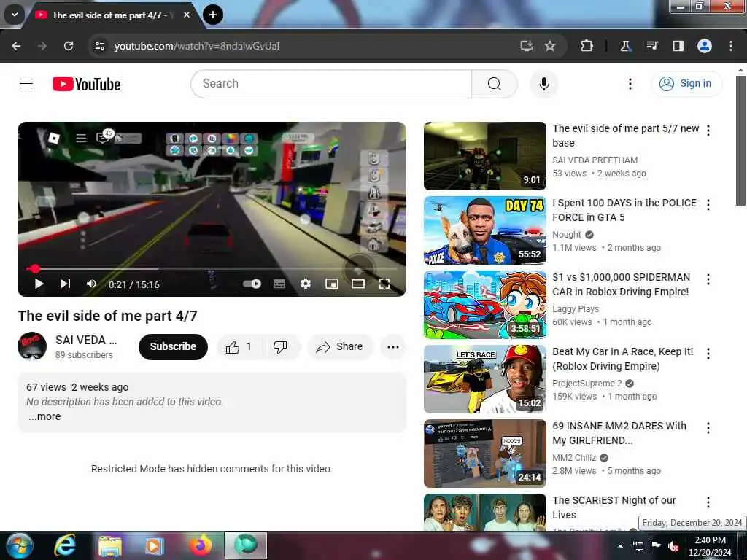Click the search magnifier button

click(495, 84)
